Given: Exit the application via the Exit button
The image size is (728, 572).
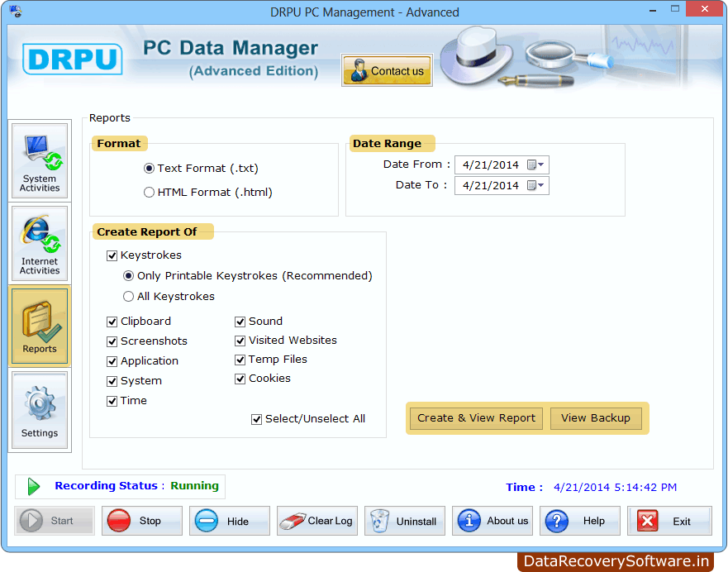Looking at the screenshot, I should click(x=669, y=521).
